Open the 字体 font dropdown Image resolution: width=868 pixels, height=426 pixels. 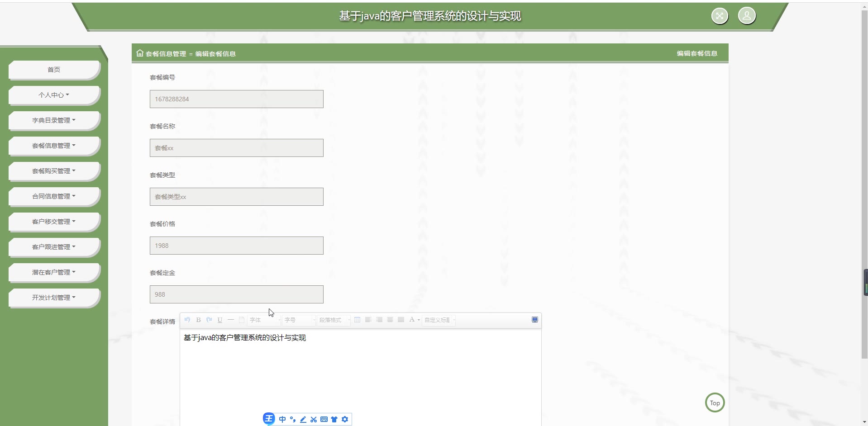click(264, 320)
